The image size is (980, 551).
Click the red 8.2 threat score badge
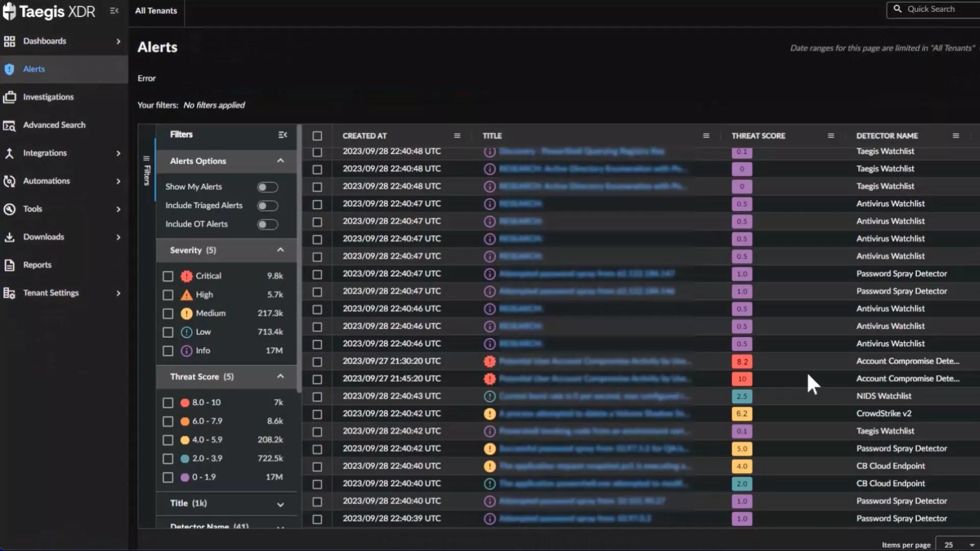[742, 362]
